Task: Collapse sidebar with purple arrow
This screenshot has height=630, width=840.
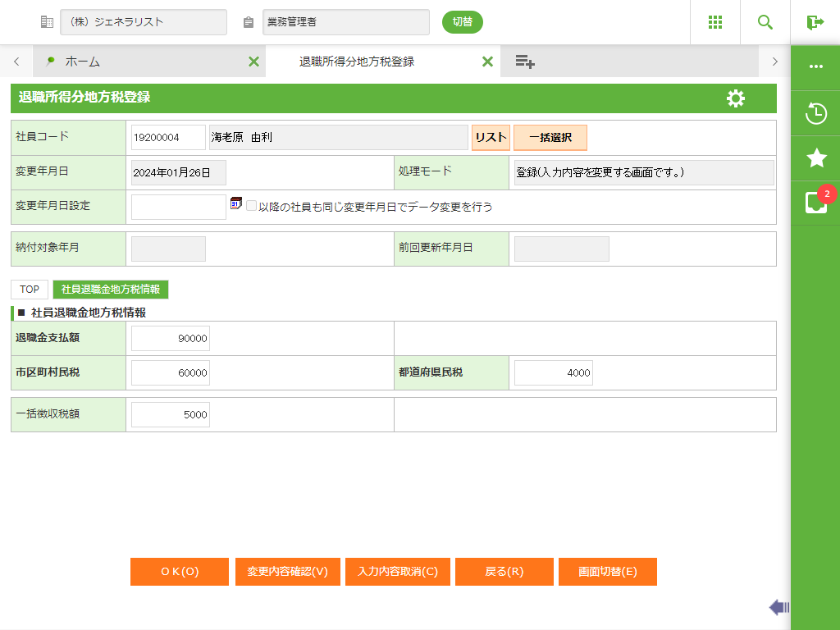Action: pos(778,607)
